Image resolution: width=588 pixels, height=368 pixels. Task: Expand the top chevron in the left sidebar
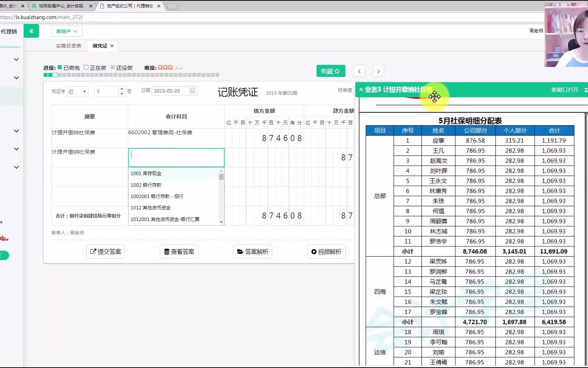(16, 59)
